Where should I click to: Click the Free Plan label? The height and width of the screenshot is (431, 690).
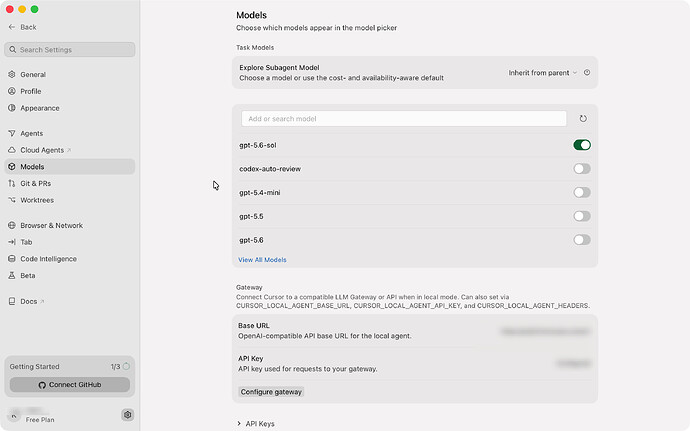tap(40, 420)
